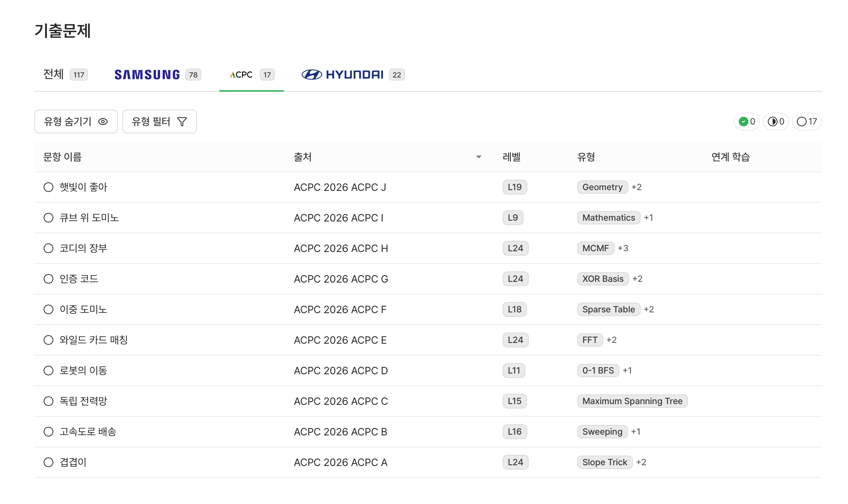
Task: Click the FFT type tag
Action: (590, 340)
